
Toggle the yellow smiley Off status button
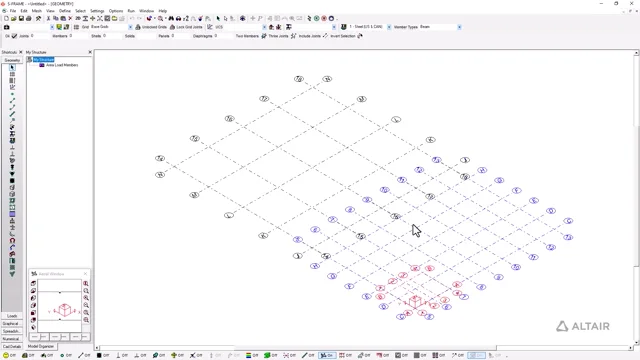9,356
